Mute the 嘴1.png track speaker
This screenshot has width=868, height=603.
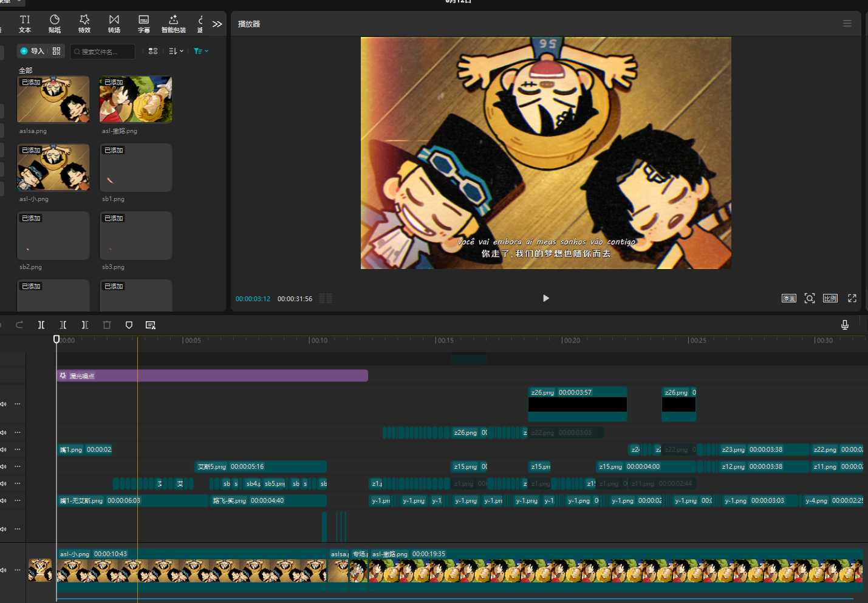(4, 449)
